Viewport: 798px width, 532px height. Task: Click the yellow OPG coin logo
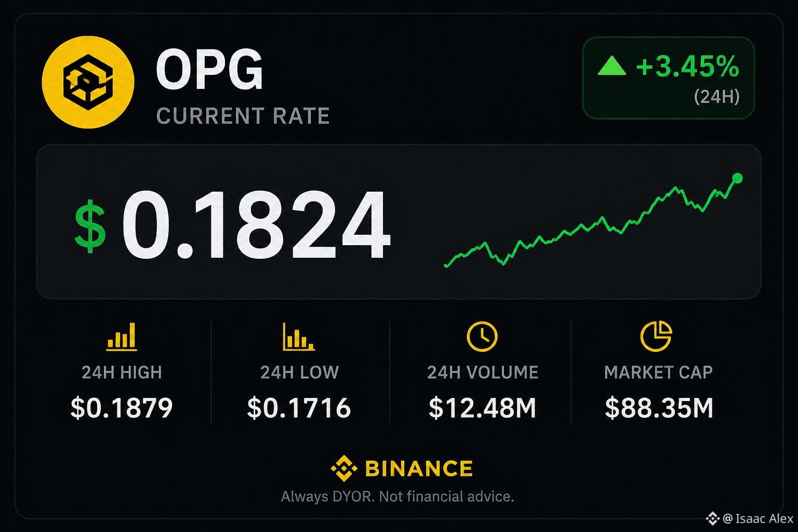pos(88,82)
